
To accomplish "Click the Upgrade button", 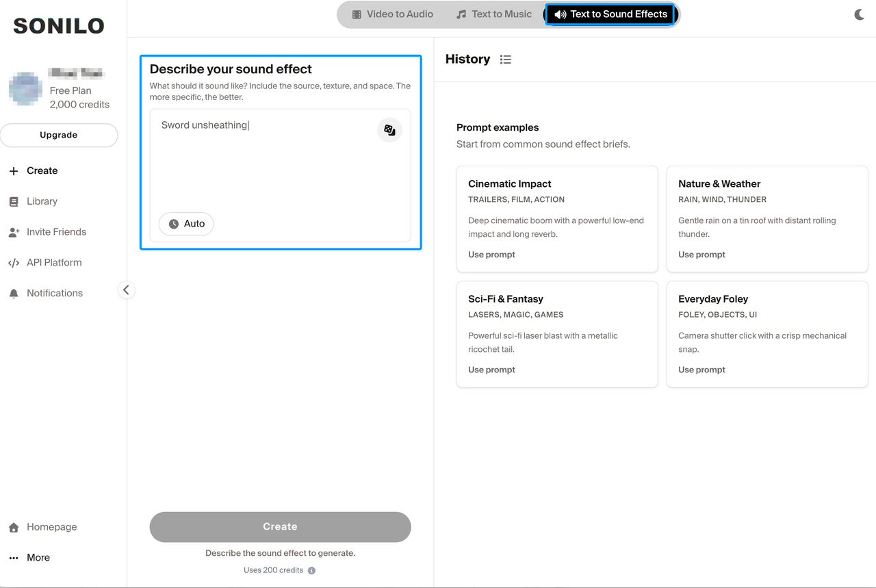I will click(59, 135).
